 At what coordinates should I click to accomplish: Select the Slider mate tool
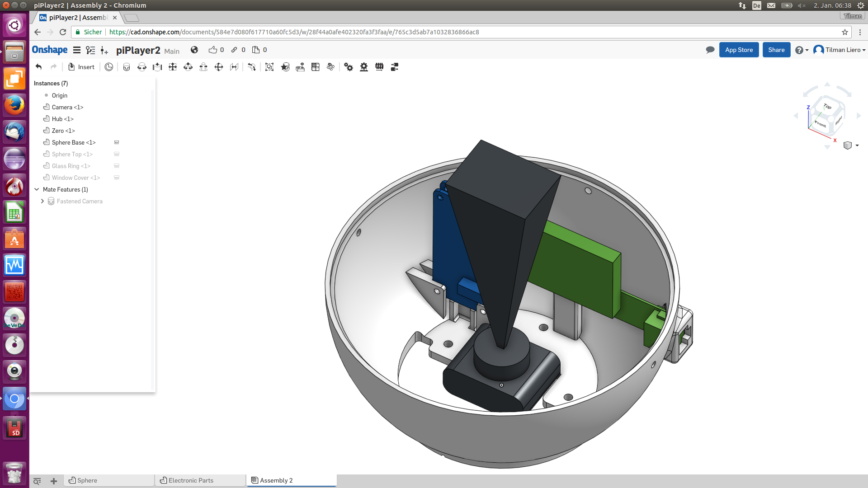coord(157,67)
